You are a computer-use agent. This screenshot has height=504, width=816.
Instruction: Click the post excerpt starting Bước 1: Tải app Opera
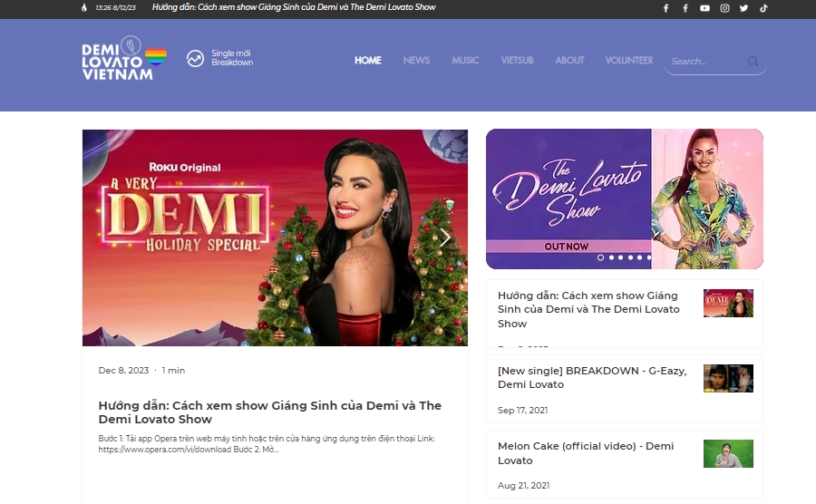point(267,443)
